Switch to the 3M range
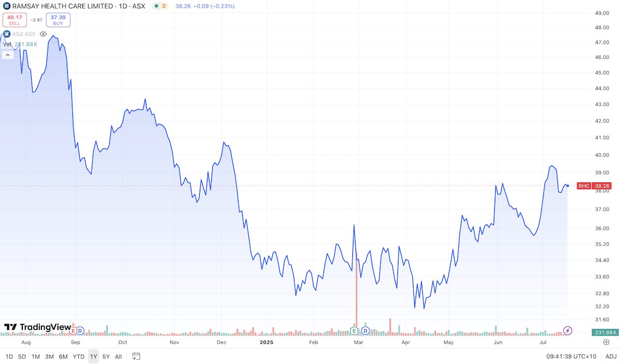The image size is (621, 364). [x=50, y=356]
